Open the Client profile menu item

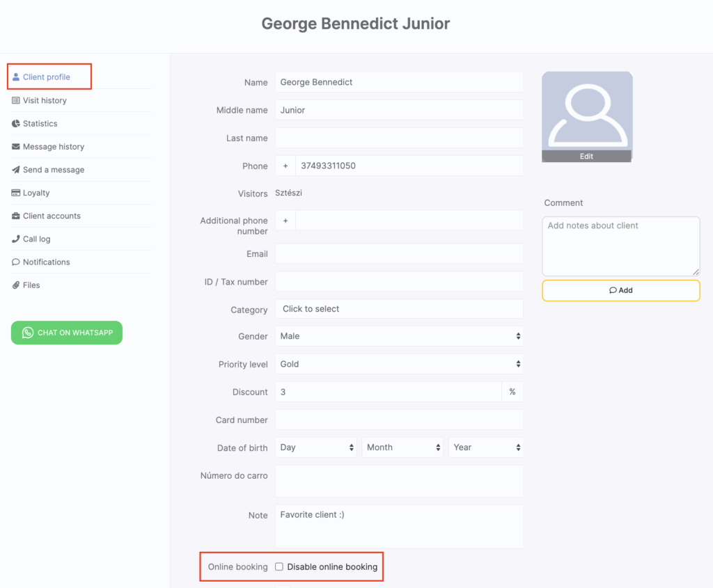pos(46,77)
